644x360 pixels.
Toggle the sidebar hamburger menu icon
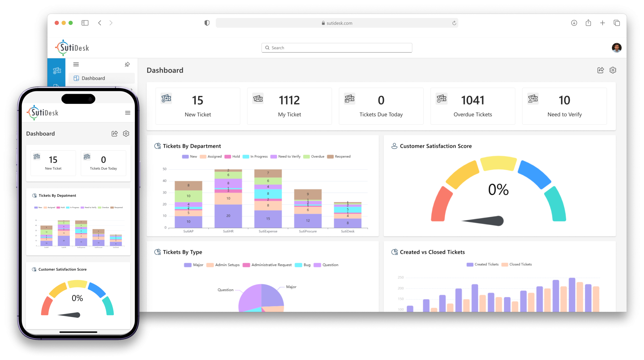[76, 65]
